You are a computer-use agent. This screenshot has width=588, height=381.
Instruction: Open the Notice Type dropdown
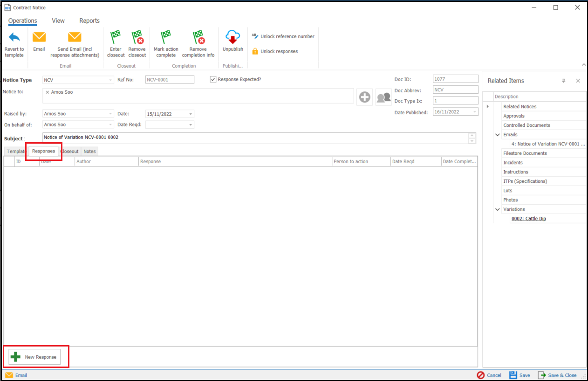110,80
